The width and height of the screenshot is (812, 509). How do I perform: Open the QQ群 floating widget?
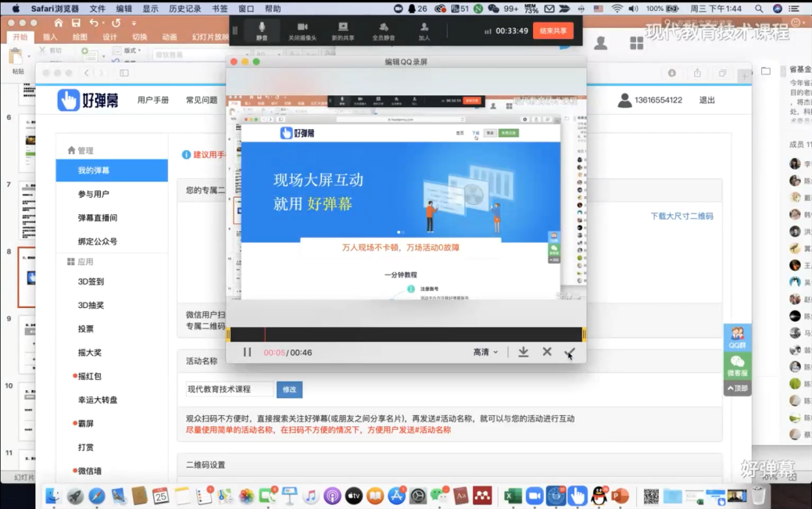click(737, 337)
